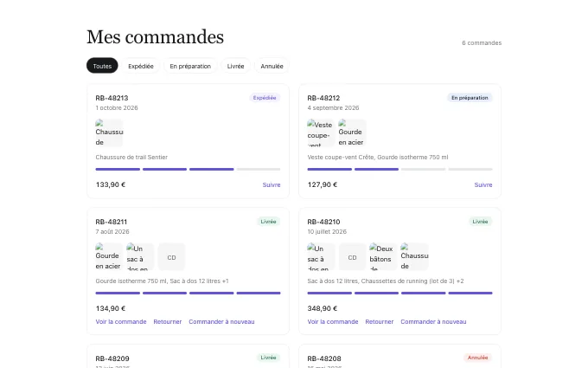Click the date 4 septembre 2026
588x368 pixels.
click(333, 107)
